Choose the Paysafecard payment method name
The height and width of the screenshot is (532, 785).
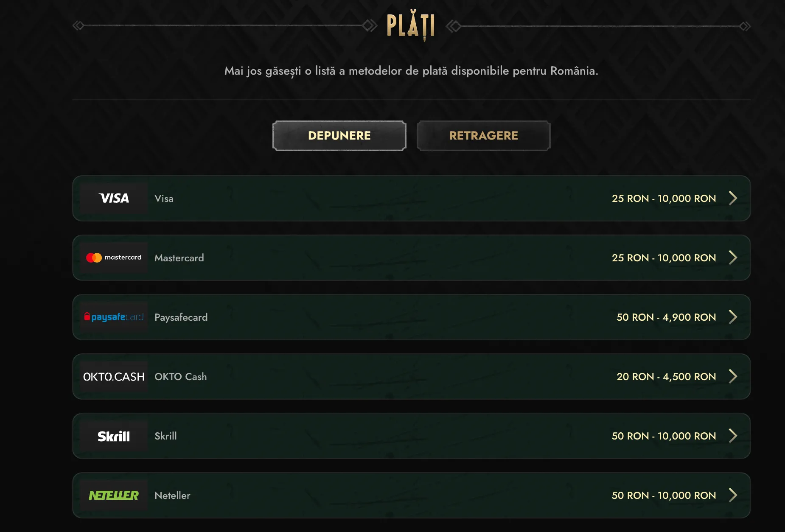pyautogui.click(x=181, y=317)
